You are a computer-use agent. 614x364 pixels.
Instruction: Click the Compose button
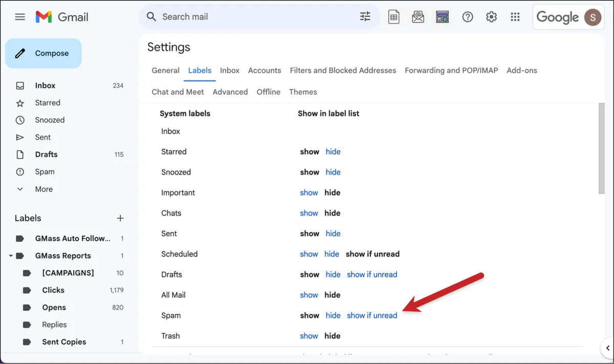pos(43,53)
